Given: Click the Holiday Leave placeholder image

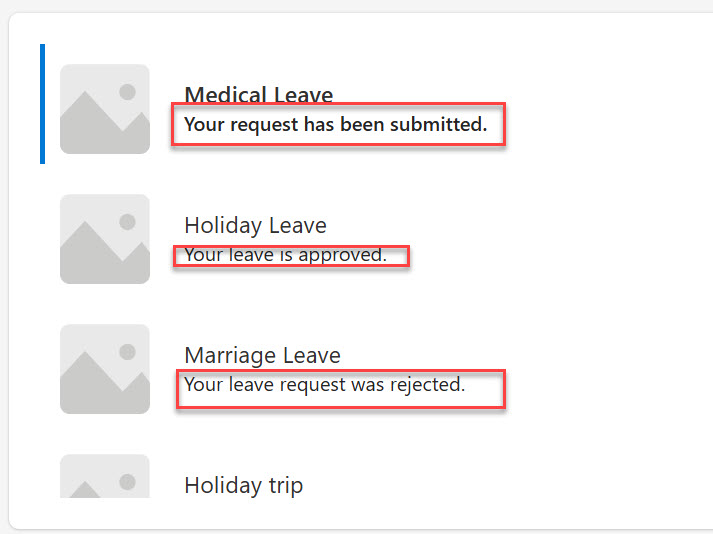Looking at the screenshot, I should coord(104,239).
